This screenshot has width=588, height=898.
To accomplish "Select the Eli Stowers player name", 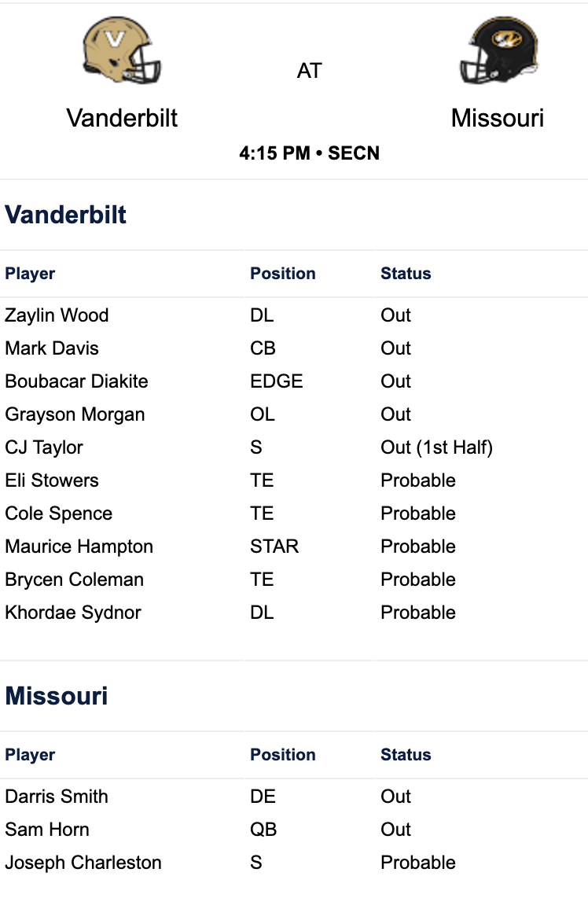I will [52, 480].
